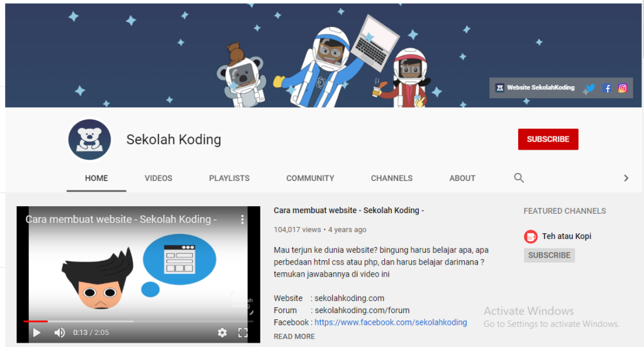Click the video thumbnail cartoon face
The width and height of the screenshot is (644, 347).
click(97, 279)
